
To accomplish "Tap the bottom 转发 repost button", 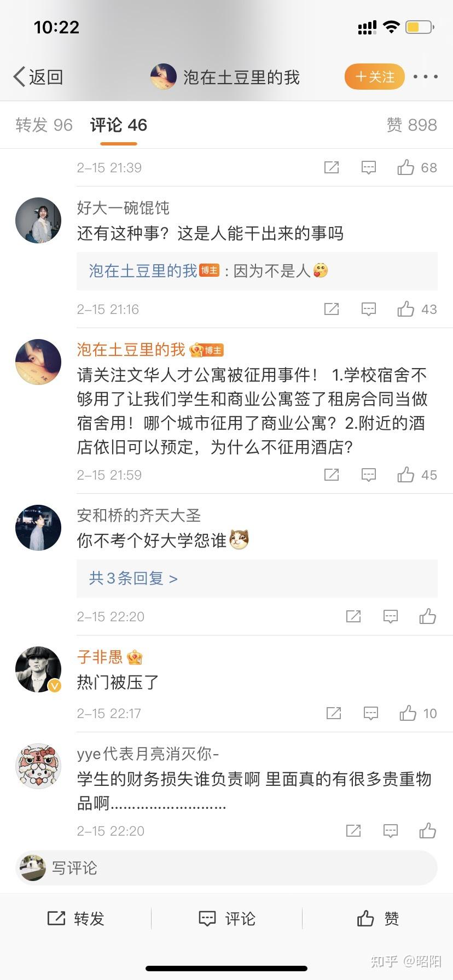I will [x=75, y=918].
